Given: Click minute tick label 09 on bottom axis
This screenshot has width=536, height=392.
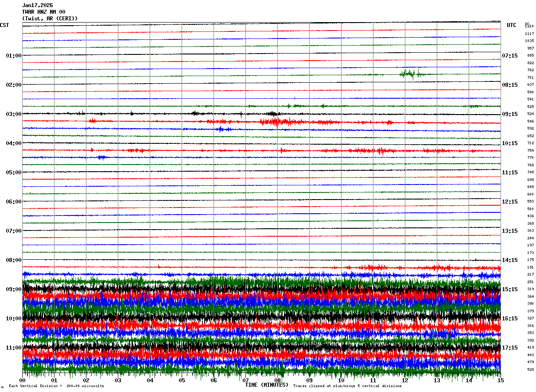Looking at the screenshot, I should coord(309,380).
